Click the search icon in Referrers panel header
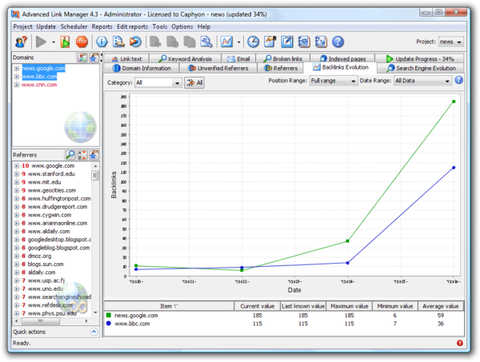The width and height of the screenshot is (480, 362). tap(70, 155)
